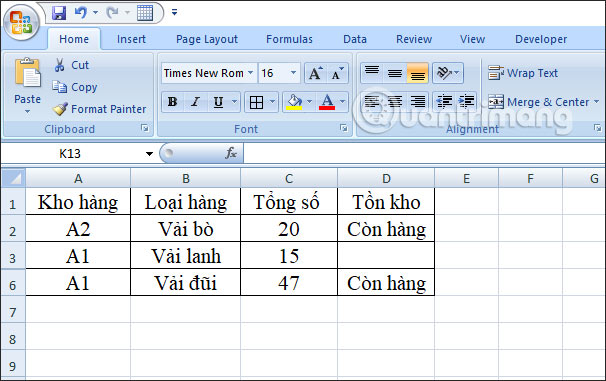Open the Borders options arrow
Screen dimensions: 606x381
pos(272,102)
